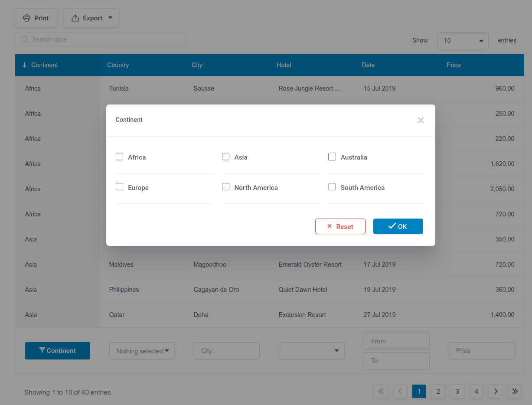Click the sort arrow on the Continent column header
Screen dimensions: 532x405
pos(24,65)
